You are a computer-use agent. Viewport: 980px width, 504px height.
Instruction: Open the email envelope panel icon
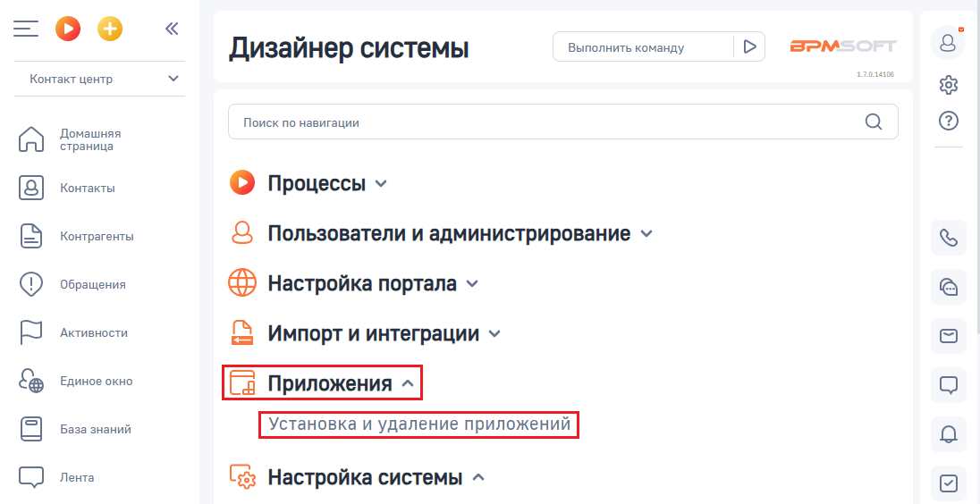(x=948, y=335)
